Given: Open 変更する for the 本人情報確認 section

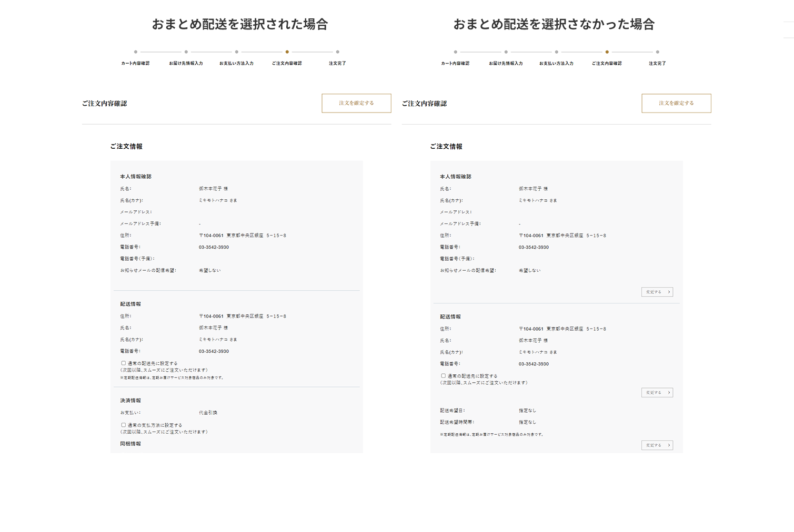Looking at the screenshot, I should pyautogui.click(x=657, y=292).
